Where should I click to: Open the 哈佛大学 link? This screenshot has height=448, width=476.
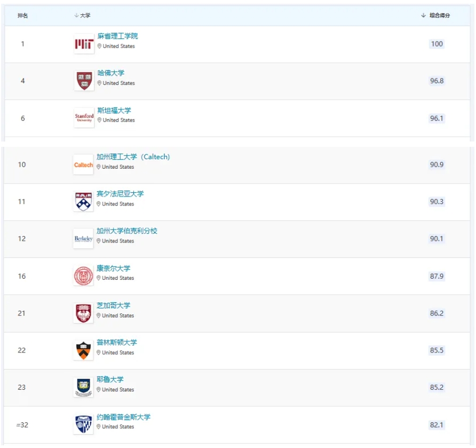pyautogui.click(x=111, y=73)
